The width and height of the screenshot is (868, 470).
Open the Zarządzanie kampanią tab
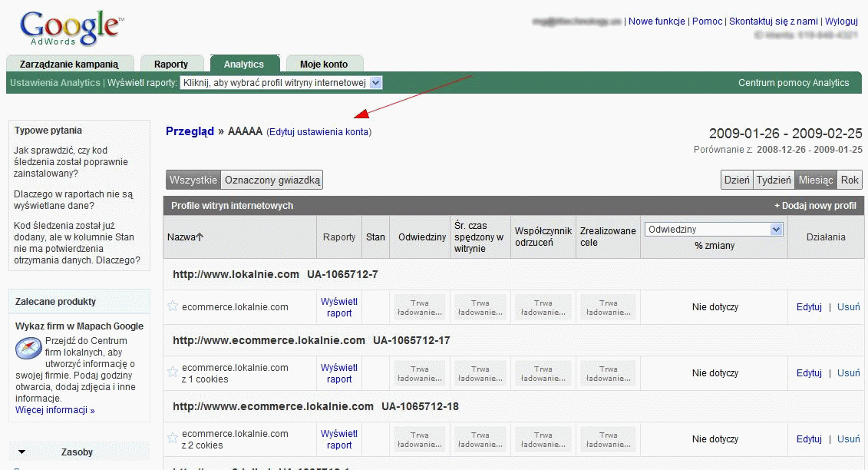click(x=69, y=65)
